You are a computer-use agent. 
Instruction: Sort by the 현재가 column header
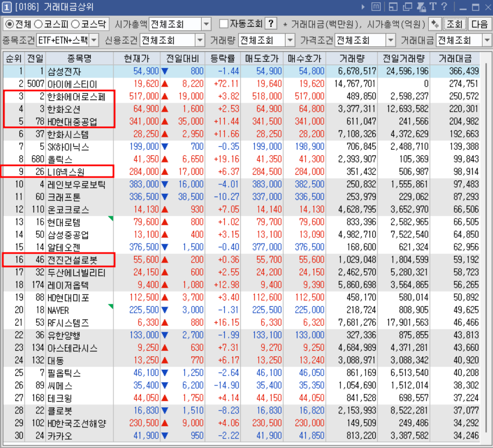pos(137,59)
